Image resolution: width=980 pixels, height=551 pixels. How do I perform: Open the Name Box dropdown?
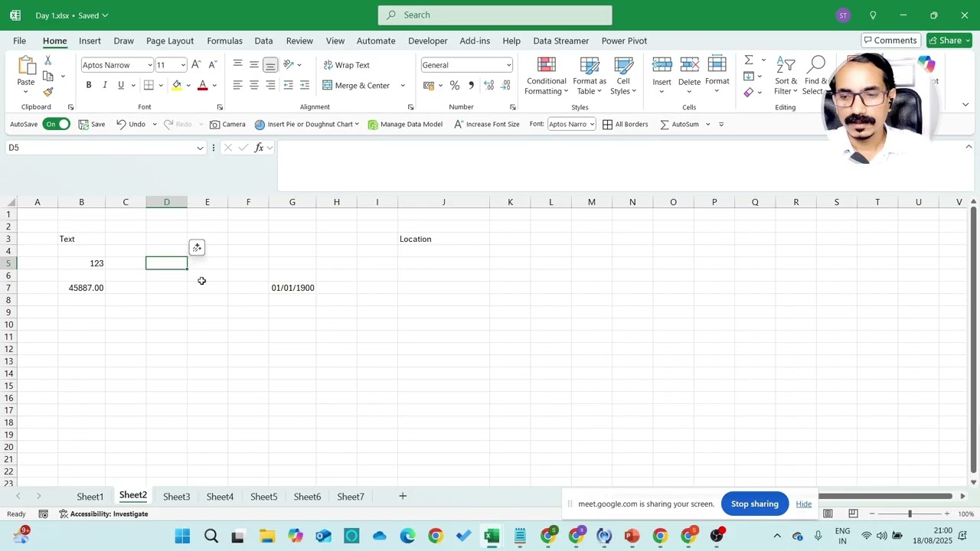click(201, 148)
